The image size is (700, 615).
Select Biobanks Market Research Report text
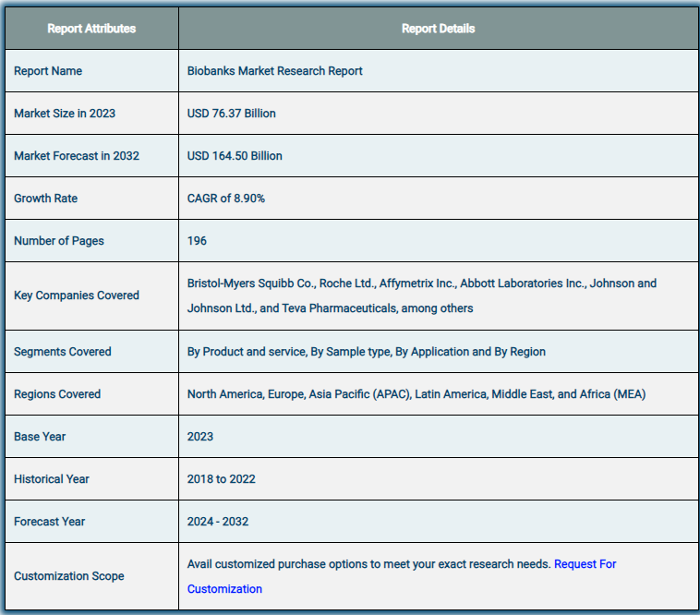274,71
